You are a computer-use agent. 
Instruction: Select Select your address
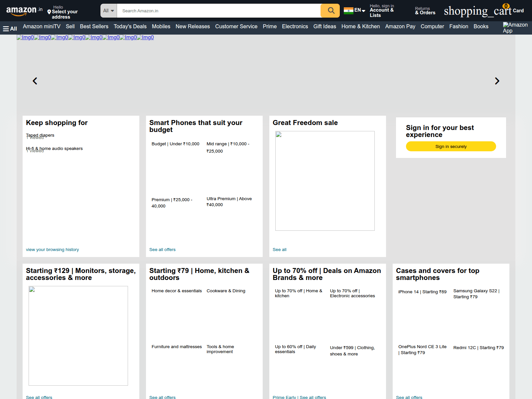pos(65,14)
